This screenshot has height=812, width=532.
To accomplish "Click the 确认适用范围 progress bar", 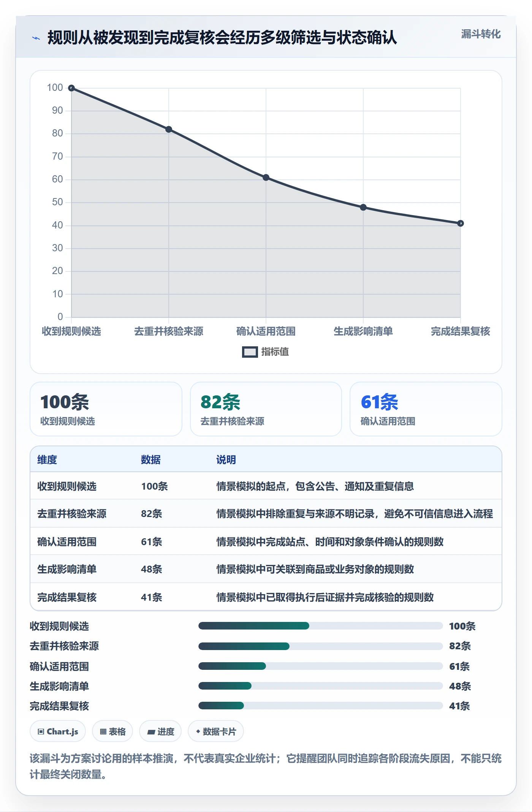I will 320,666.
